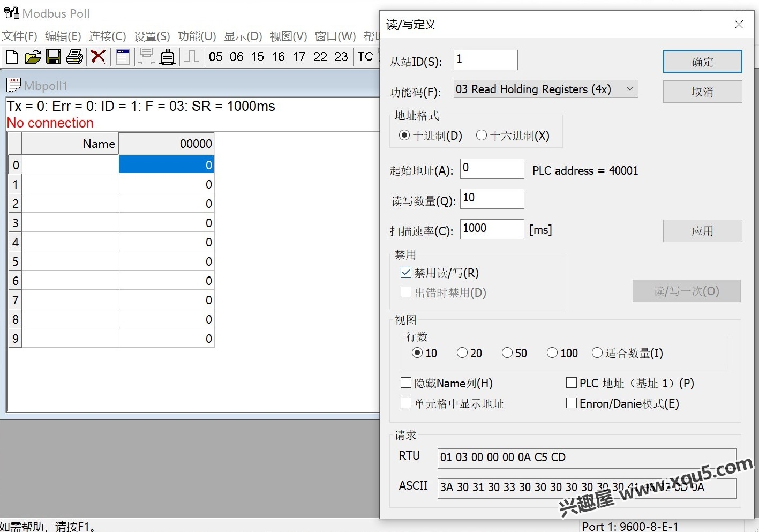Select 10 rows radio option
The width and height of the screenshot is (759, 532).
pyautogui.click(x=417, y=353)
